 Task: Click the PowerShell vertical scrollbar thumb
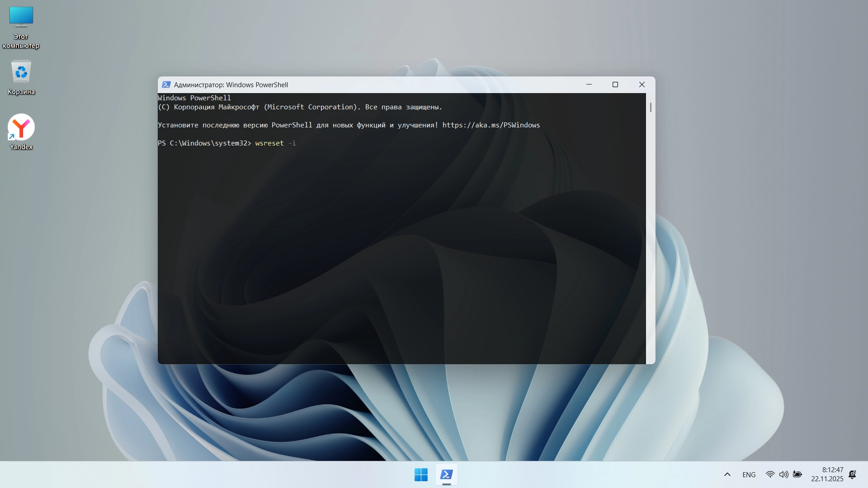651,107
